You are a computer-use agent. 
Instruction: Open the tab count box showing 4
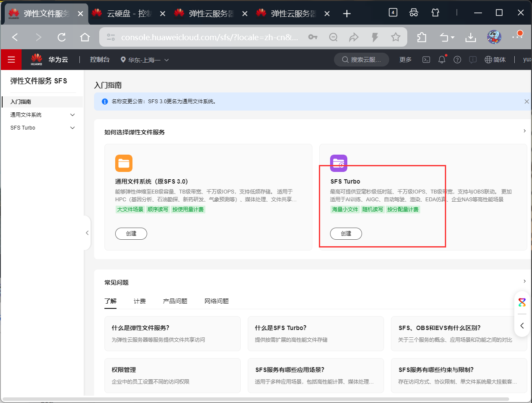[x=393, y=13]
